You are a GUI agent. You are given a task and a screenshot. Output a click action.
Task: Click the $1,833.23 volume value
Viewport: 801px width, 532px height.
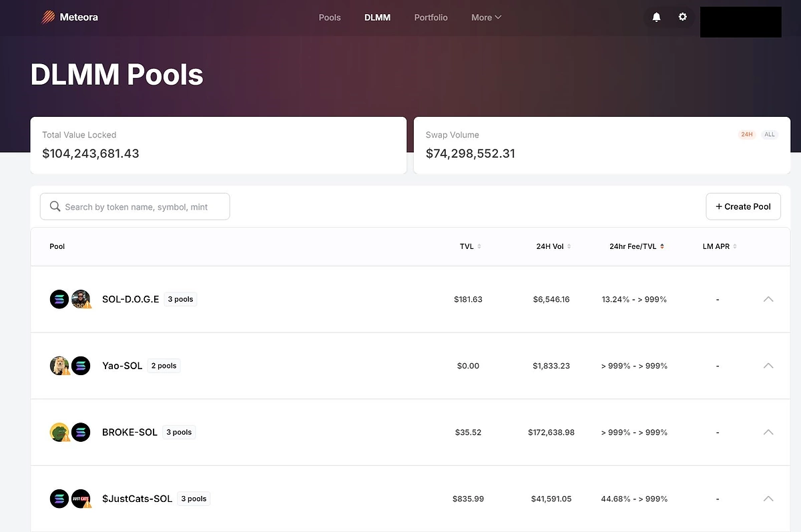tap(551, 366)
